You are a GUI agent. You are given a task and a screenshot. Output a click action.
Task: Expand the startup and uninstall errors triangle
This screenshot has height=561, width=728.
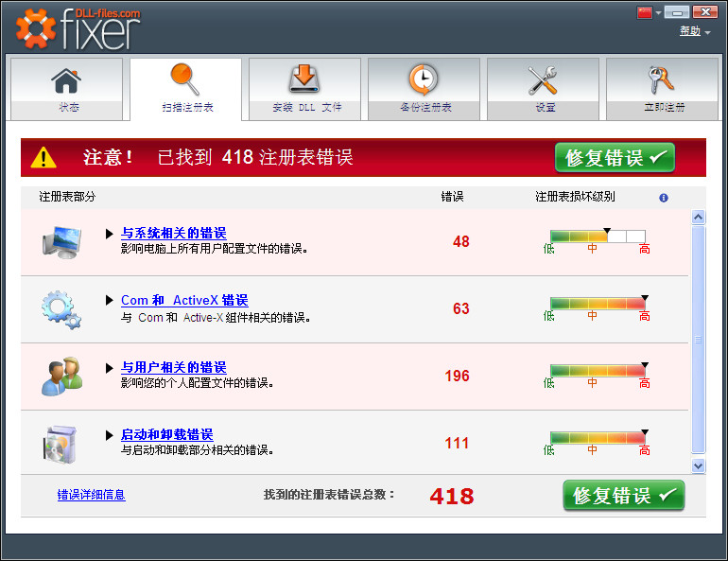(109, 435)
